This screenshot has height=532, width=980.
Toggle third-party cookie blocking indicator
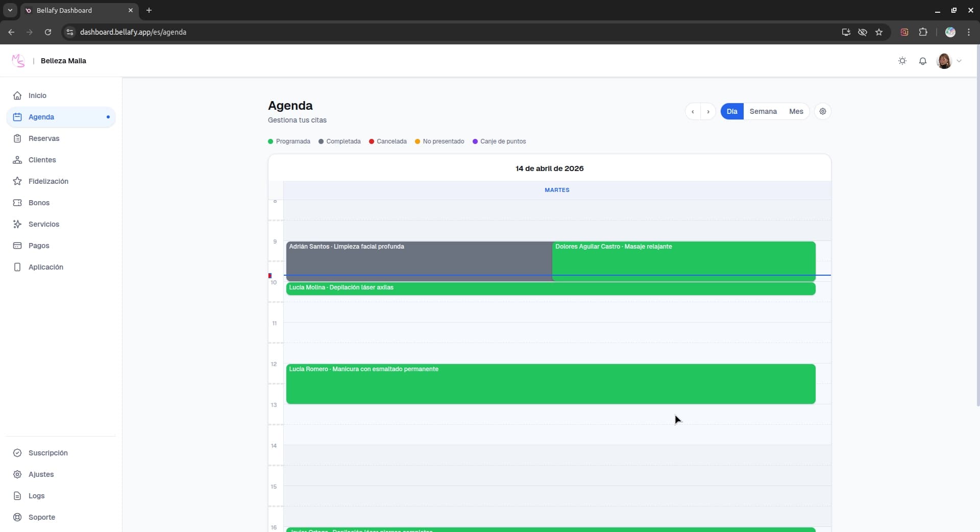[x=862, y=32]
